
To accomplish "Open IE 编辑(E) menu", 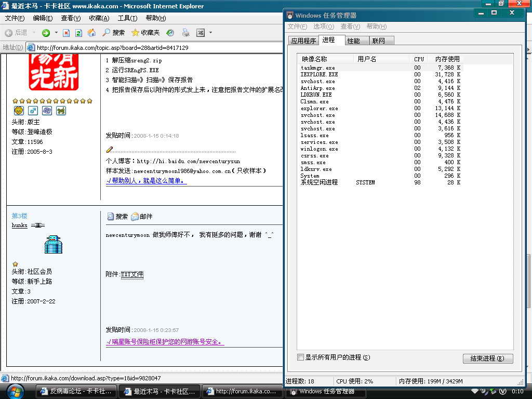I will 43,18.
